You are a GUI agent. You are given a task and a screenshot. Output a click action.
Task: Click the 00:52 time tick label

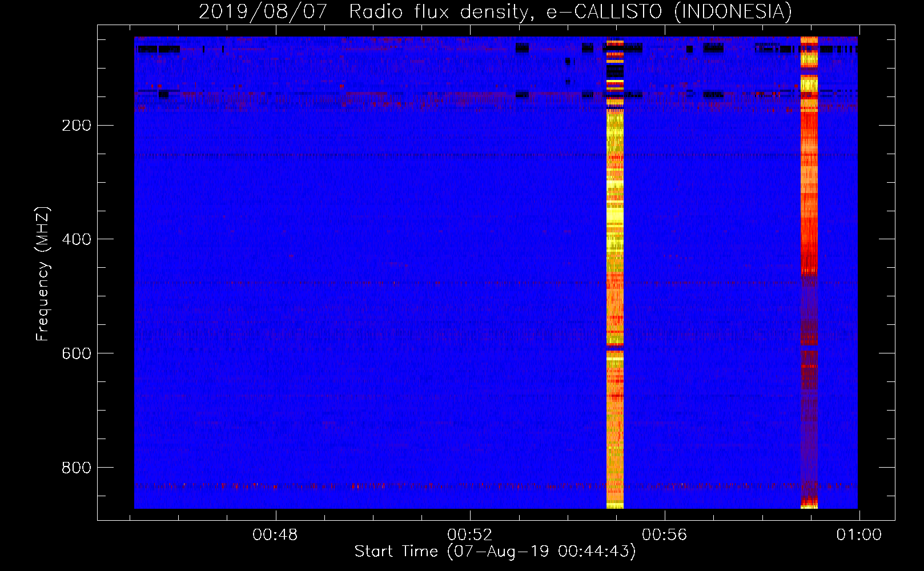pyautogui.click(x=470, y=535)
